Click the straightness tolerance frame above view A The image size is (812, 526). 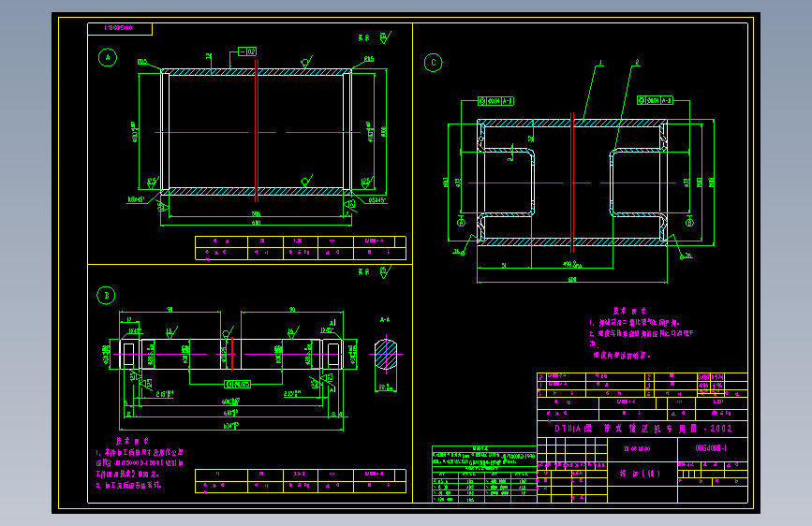(x=247, y=51)
